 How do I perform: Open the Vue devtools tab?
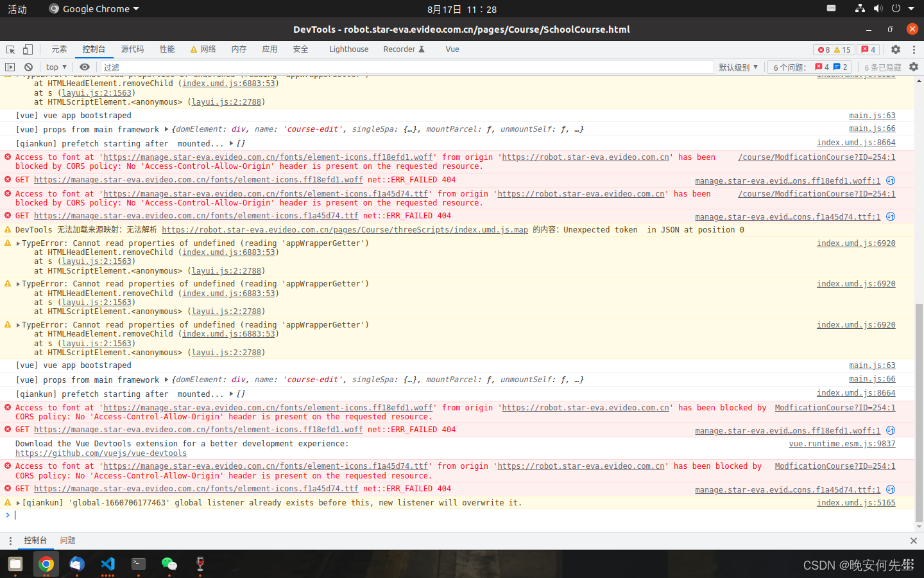452,49
